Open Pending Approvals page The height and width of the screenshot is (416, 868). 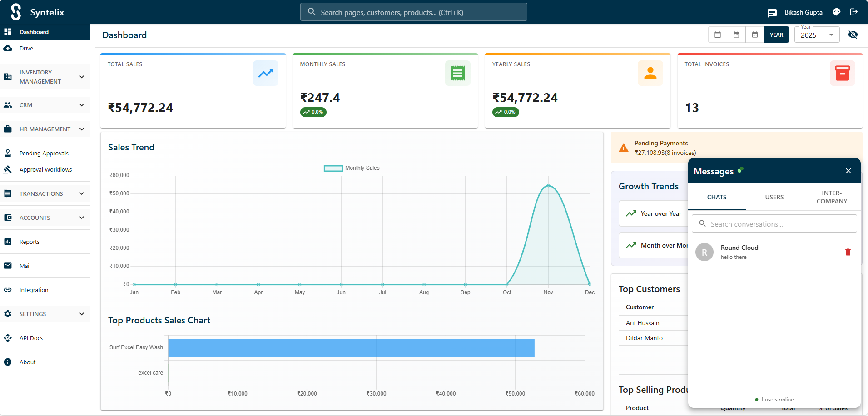tap(44, 154)
